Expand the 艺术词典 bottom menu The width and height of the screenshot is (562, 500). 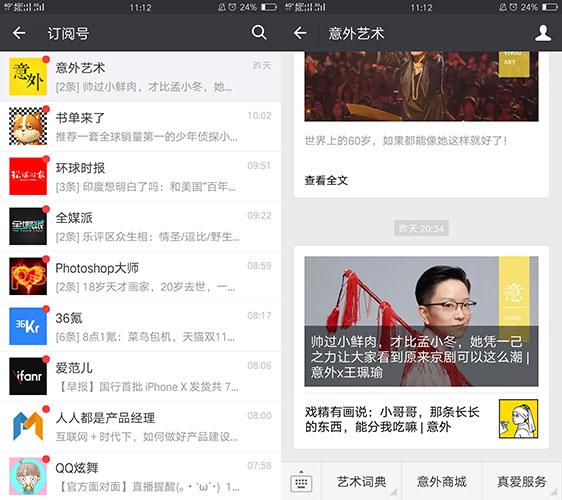click(x=361, y=482)
